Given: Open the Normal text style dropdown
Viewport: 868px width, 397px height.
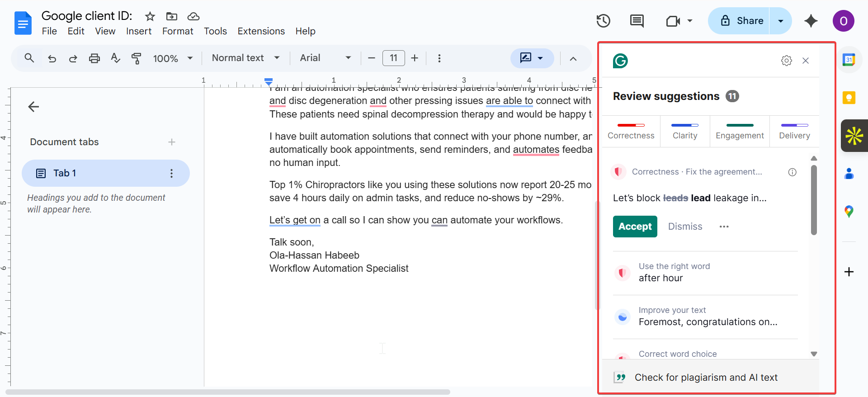Looking at the screenshot, I should coord(245,58).
